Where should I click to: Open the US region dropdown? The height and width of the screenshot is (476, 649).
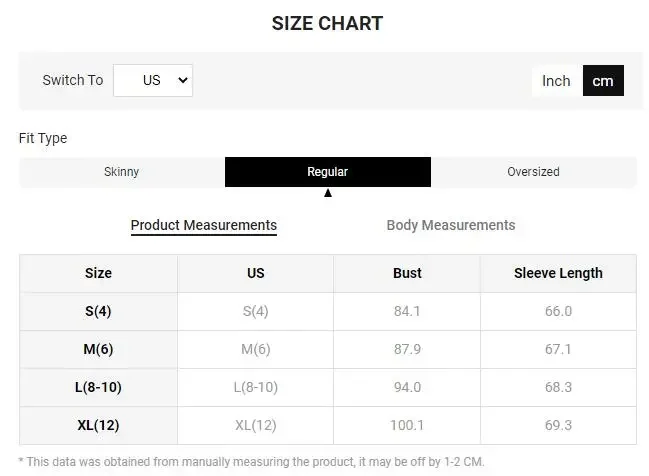[x=153, y=80]
